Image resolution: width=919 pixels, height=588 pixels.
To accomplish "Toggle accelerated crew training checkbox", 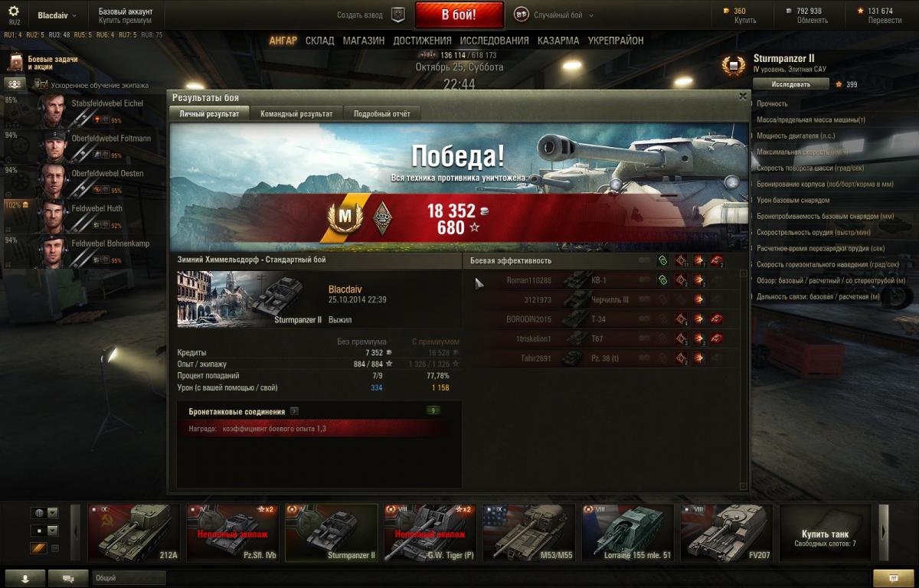I will coord(44,85).
